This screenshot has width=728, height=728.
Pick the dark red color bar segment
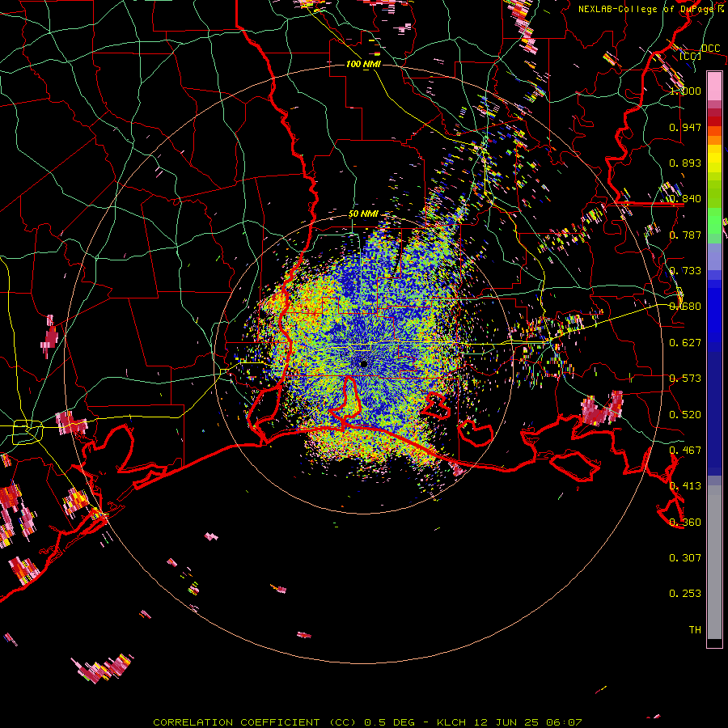714,121
